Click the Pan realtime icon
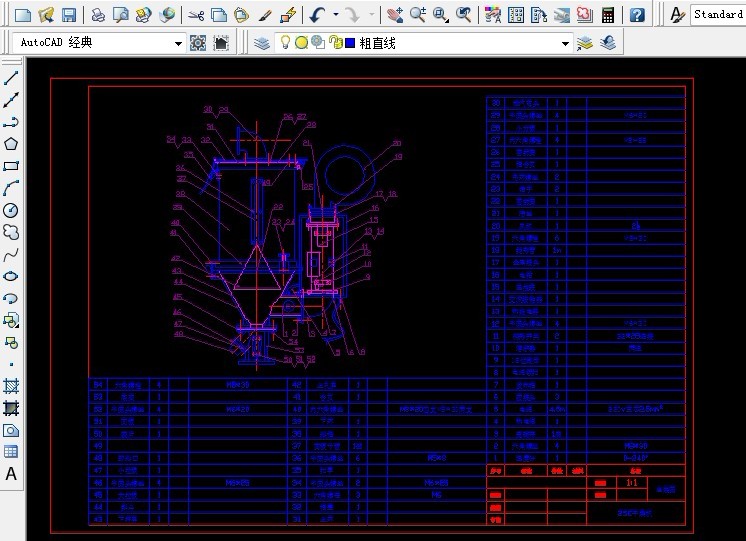 coord(394,15)
